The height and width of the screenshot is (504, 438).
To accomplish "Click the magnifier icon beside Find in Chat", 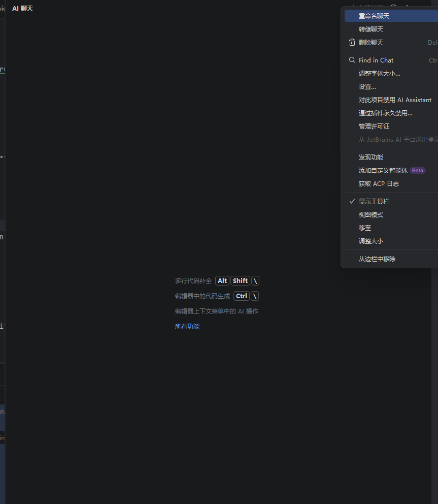I will 352,60.
